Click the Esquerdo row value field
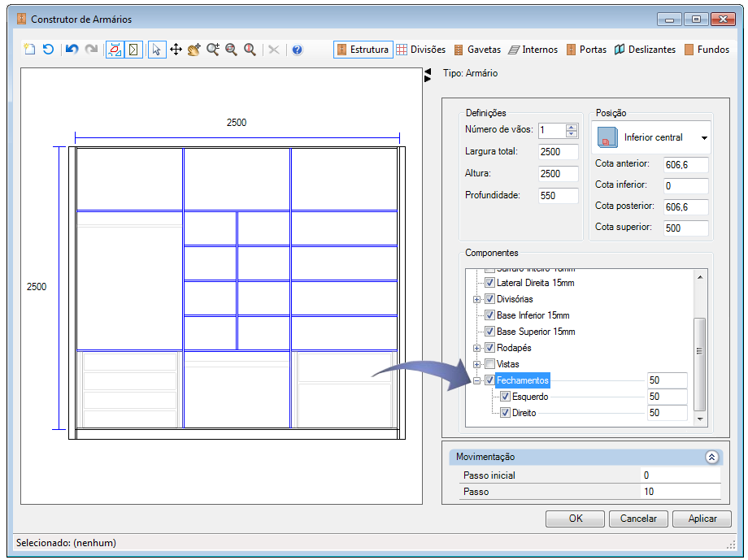 [667, 397]
